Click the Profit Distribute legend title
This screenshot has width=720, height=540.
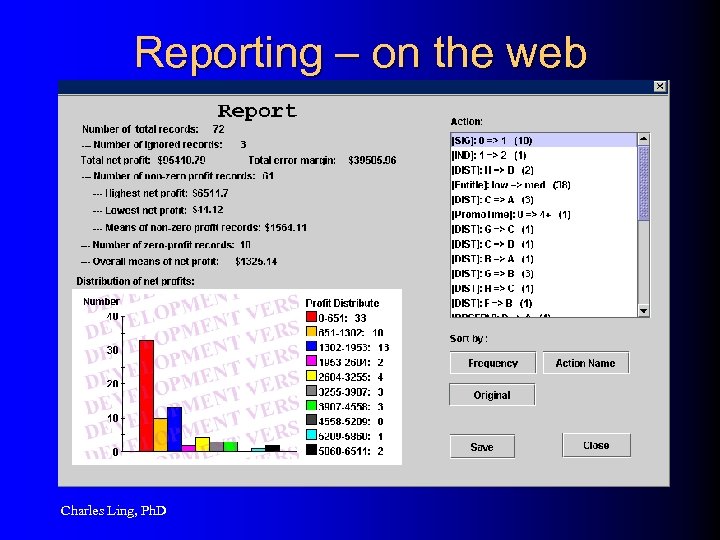[343, 303]
